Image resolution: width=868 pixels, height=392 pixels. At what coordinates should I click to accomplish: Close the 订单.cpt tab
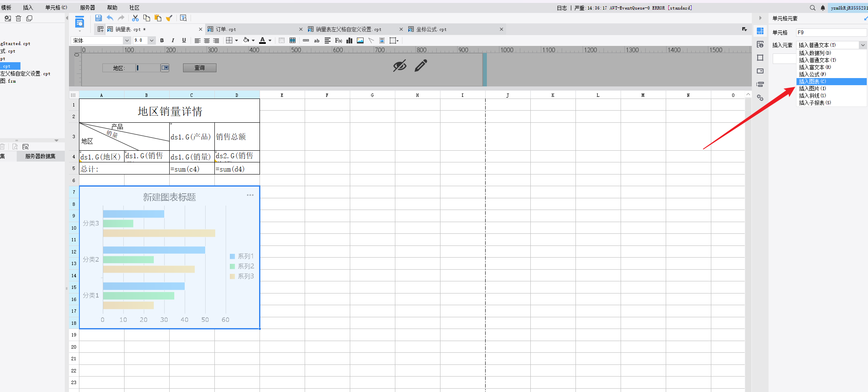300,29
